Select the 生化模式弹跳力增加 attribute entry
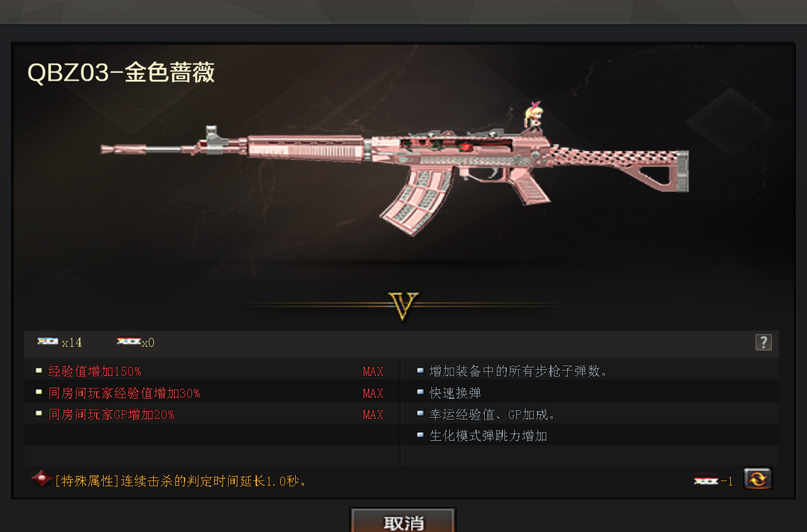Image resolution: width=807 pixels, height=532 pixels. pyautogui.click(x=488, y=436)
